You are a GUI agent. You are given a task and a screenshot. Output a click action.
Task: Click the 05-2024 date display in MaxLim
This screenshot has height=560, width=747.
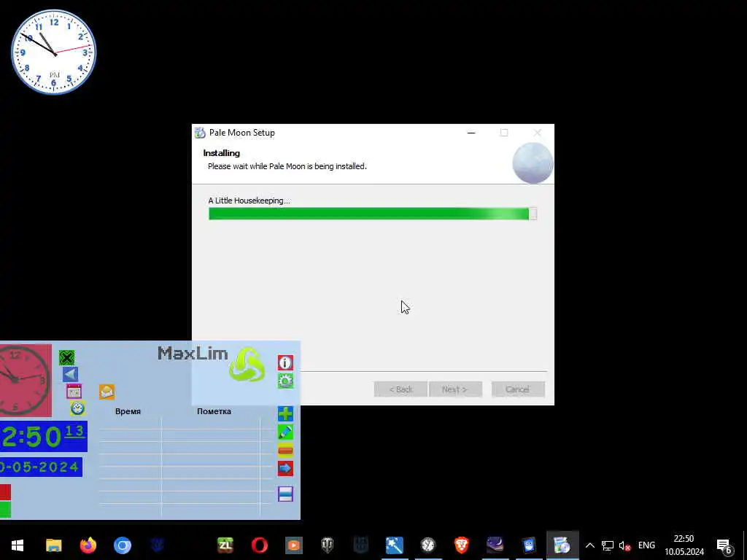coord(41,467)
